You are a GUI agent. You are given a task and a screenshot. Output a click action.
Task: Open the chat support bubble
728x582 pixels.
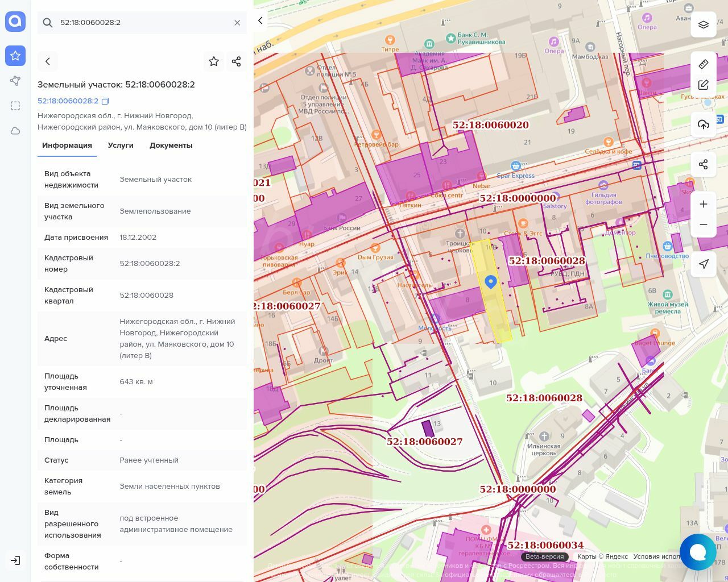(697, 551)
